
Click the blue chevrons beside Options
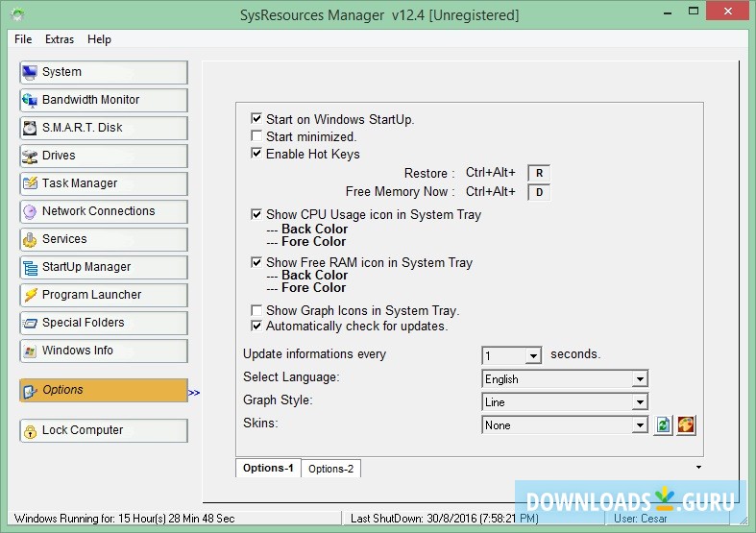point(194,393)
